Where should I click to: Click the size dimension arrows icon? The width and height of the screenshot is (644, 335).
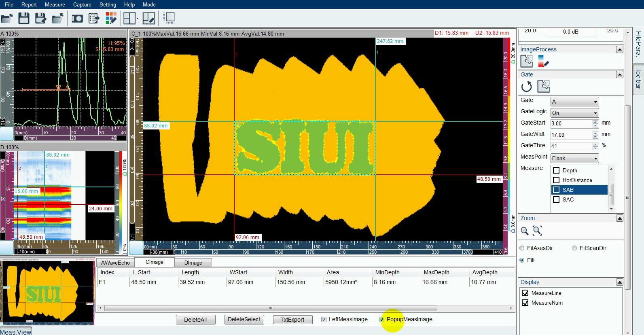click(x=169, y=18)
